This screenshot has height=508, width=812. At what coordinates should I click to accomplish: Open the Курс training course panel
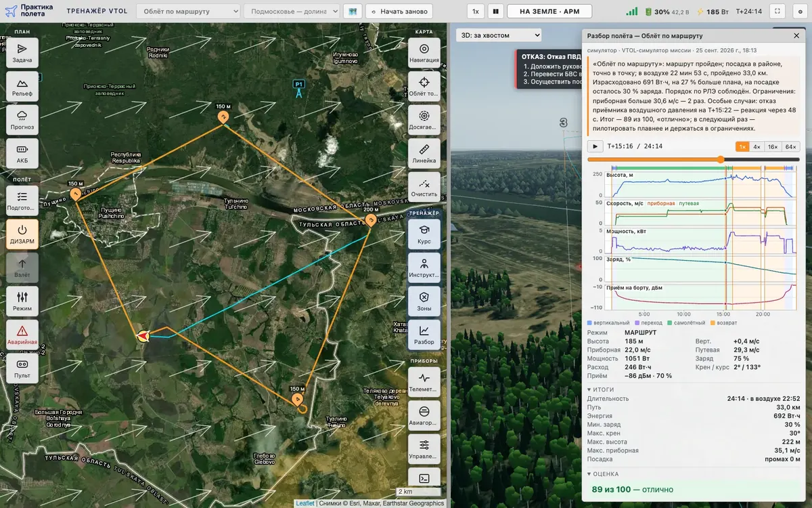point(424,235)
